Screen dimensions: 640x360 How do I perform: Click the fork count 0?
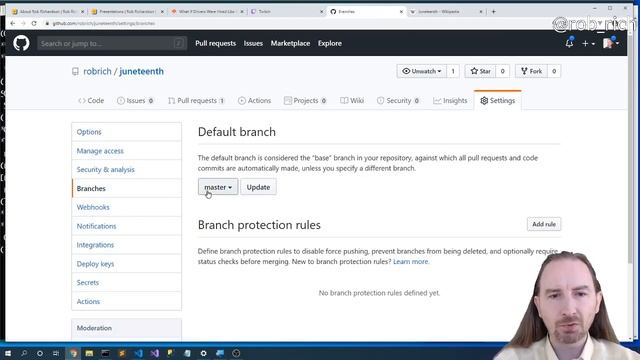click(554, 71)
